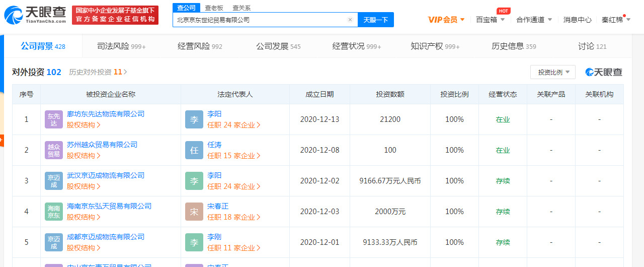Open 任涛 legal representative profile
Viewport: 644px width, 267px height.
(214, 145)
